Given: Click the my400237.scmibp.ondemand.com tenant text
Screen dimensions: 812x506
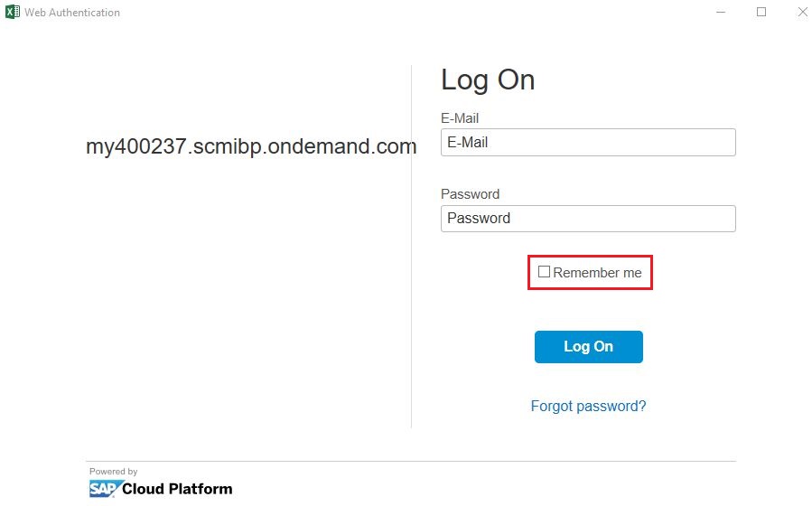Looking at the screenshot, I should (251, 146).
